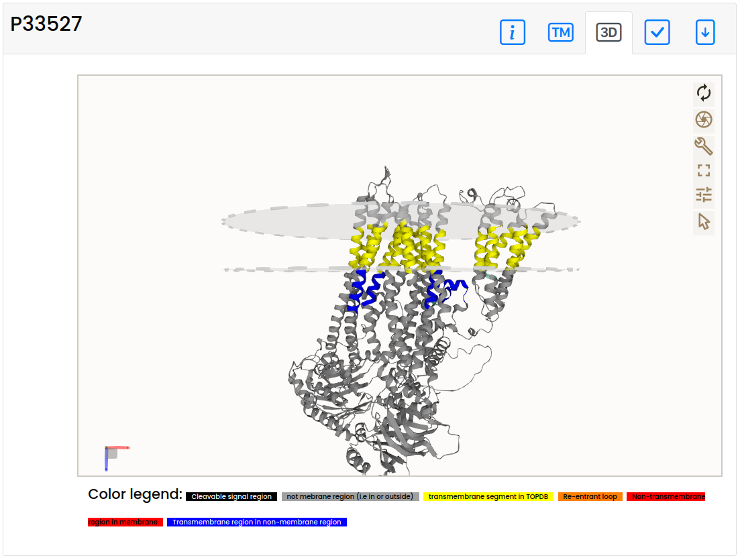The image size is (740, 560).
Task: Click the yellow transmembrane segment in TOPDB legend
Action: click(488, 497)
